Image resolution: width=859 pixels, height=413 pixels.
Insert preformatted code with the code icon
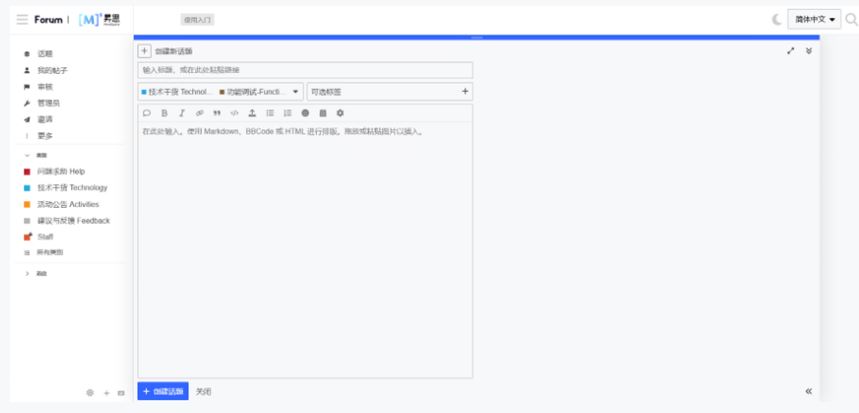click(x=235, y=113)
